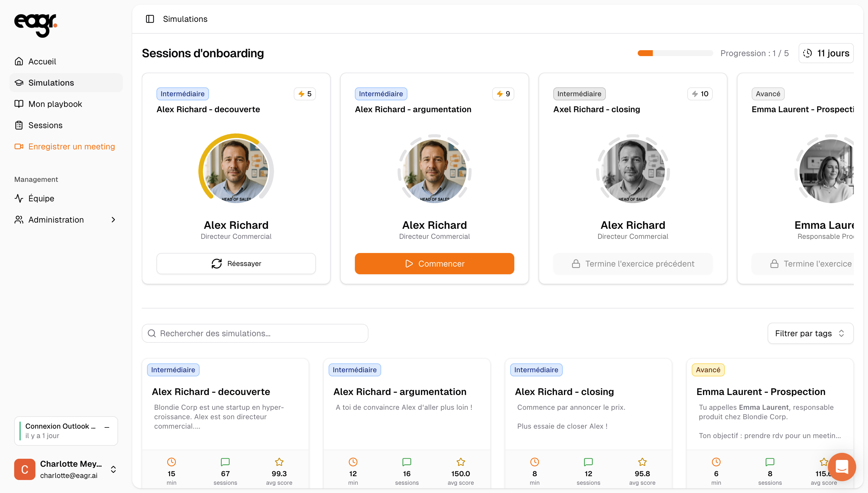Screen dimensions: 868x493
Task: Expand the Administration submenu chevron
Action: 113,220
